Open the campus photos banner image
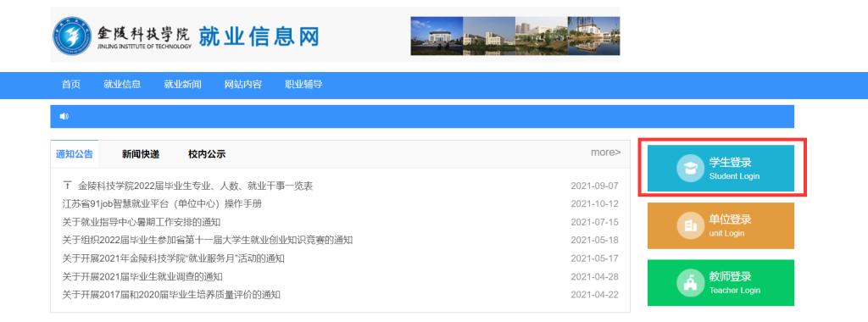 click(515, 36)
